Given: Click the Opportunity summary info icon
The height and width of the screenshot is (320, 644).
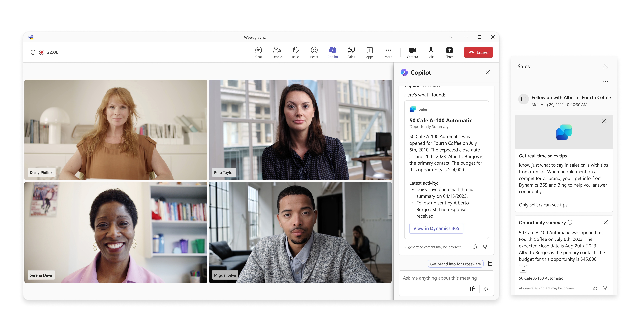Looking at the screenshot, I should [570, 222].
